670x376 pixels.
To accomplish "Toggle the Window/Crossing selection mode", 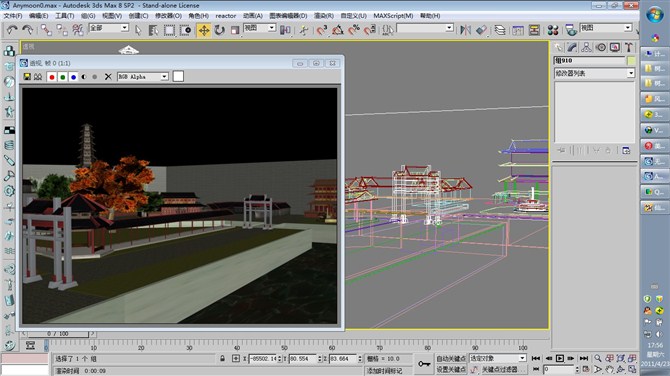I will [x=185, y=30].
